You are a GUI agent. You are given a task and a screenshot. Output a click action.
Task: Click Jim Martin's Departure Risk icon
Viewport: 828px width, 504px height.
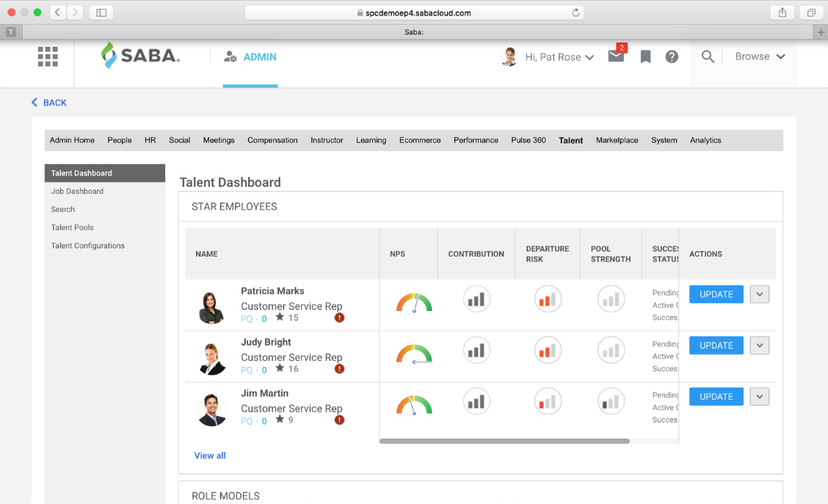pyautogui.click(x=548, y=401)
